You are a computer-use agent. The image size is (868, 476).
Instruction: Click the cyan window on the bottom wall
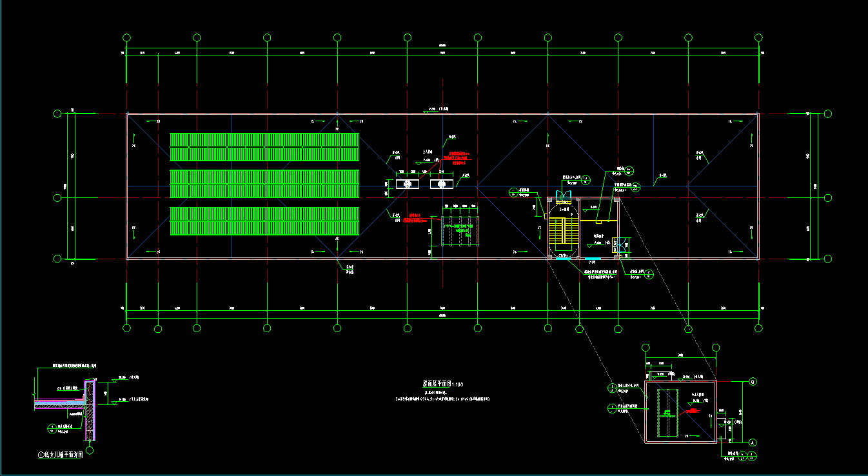click(x=592, y=259)
